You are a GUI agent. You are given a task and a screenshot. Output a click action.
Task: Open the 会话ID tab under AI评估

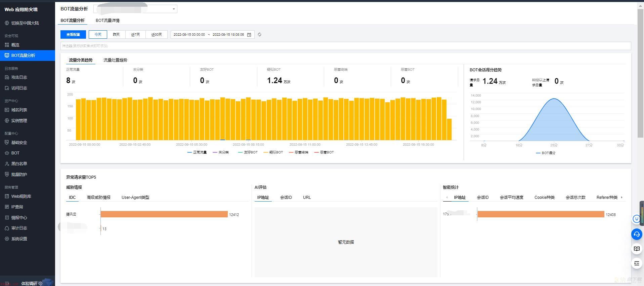[x=286, y=198]
